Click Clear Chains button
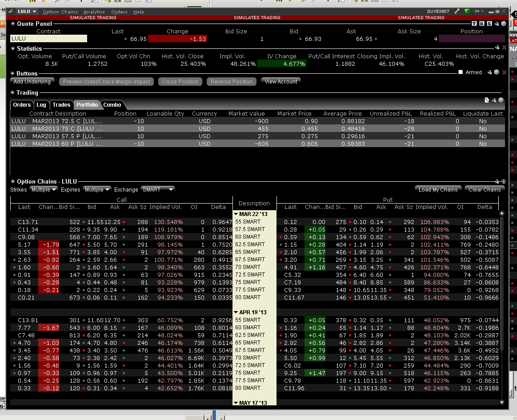517x420 pixels. (x=485, y=190)
